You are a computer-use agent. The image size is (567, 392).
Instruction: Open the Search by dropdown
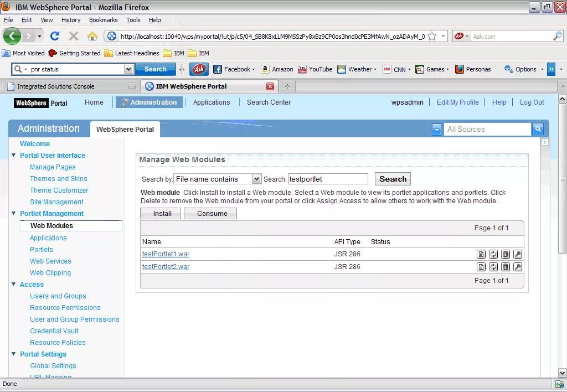(x=256, y=179)
